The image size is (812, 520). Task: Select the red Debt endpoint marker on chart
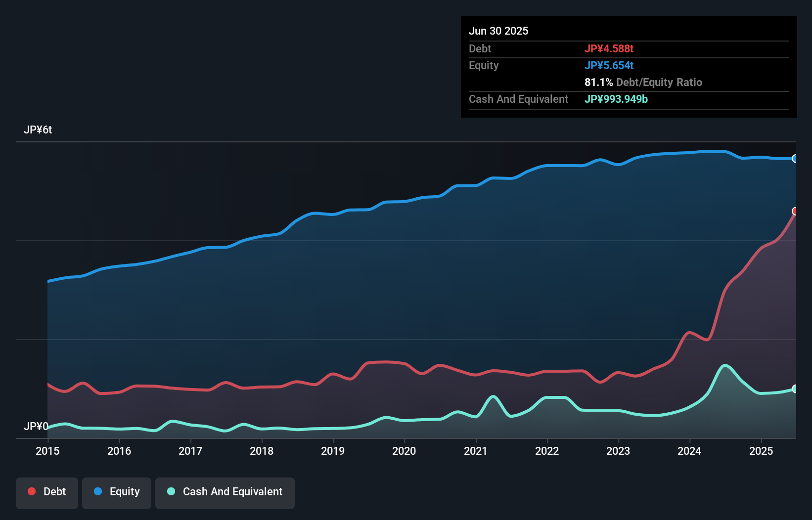coord(795,212)
